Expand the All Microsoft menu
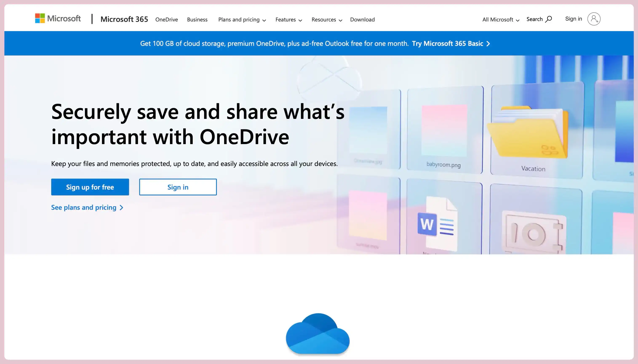Screen dimensions: 638x364 click(501, 20)
